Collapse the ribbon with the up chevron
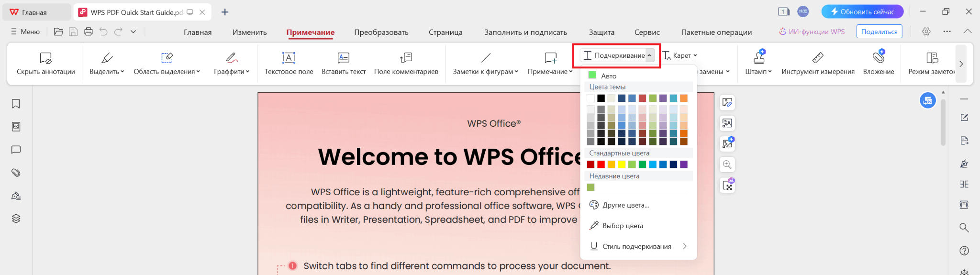The width and height of the screenshot is (980, 275). click(968, 32)
